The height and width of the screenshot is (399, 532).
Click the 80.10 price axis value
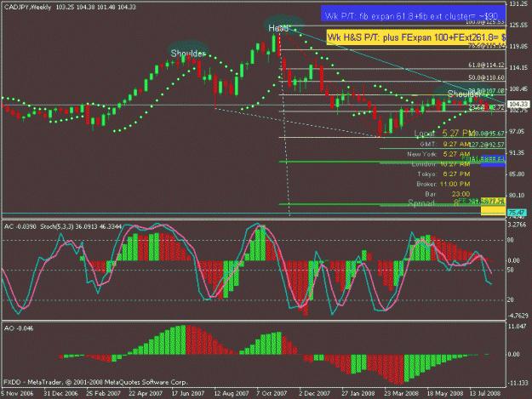(518, 196)
